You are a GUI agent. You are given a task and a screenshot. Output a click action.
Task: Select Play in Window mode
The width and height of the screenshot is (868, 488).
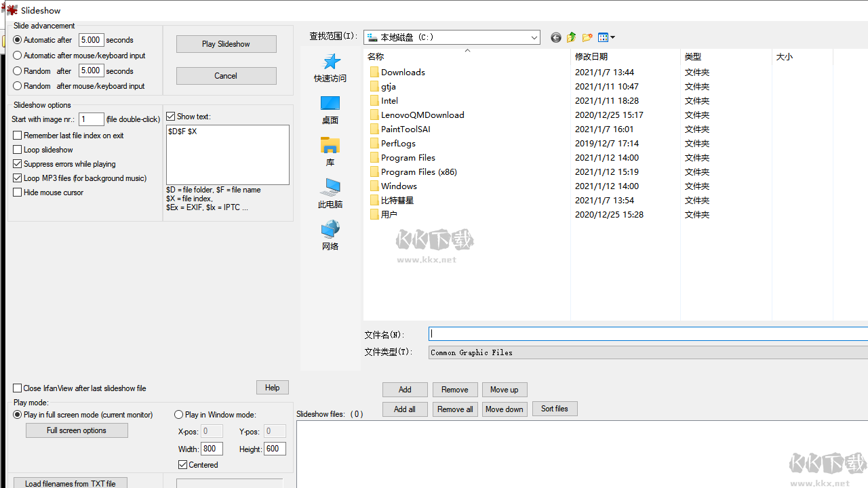pyautogui.click(x=179, y=415)
